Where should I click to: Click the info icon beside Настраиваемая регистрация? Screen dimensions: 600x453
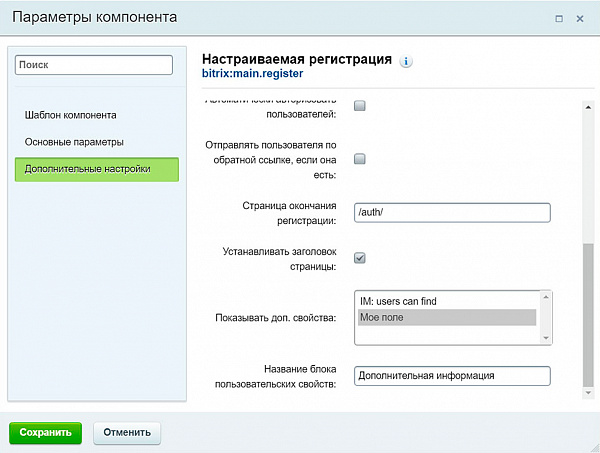click(406, 61)
